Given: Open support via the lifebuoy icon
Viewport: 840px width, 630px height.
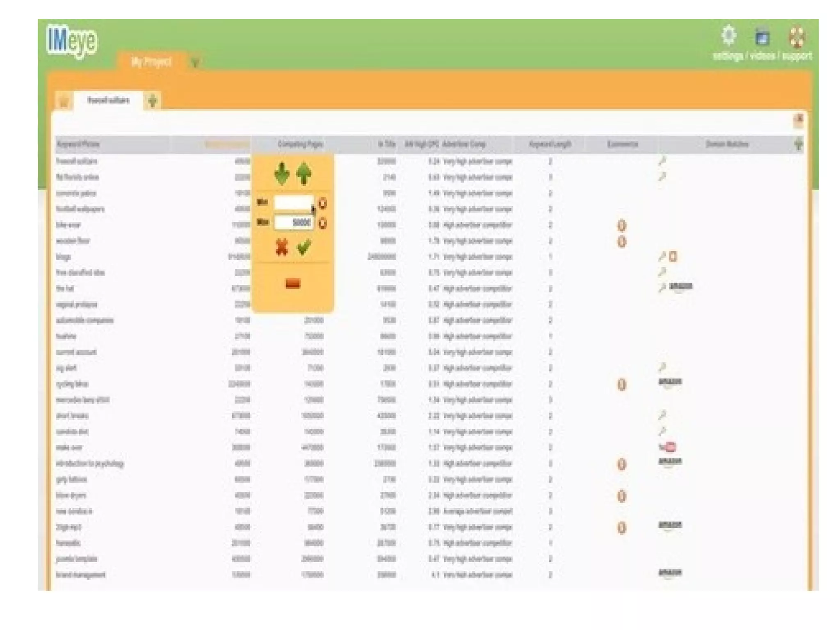Looking at the screenshot, I should (x=797, y=37).
